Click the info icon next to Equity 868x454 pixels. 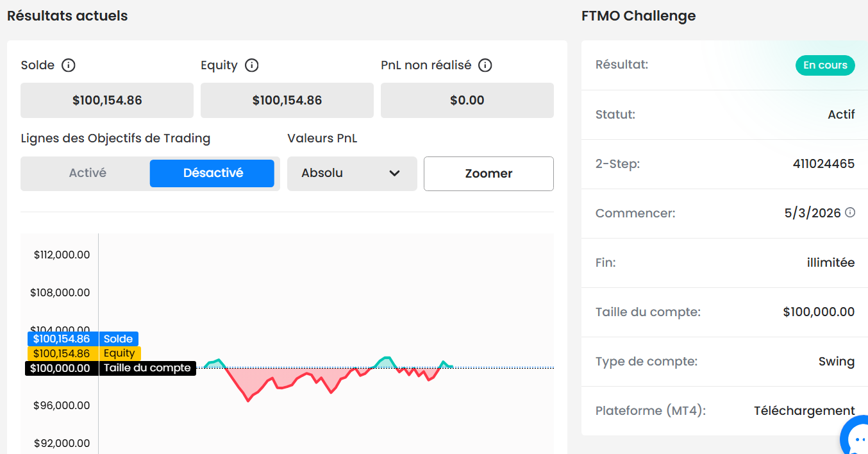252,65
